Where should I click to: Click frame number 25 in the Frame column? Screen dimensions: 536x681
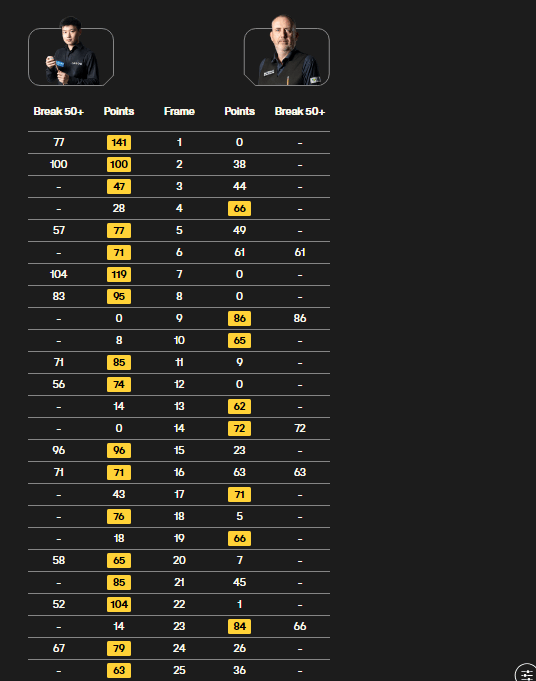(179, 670)
